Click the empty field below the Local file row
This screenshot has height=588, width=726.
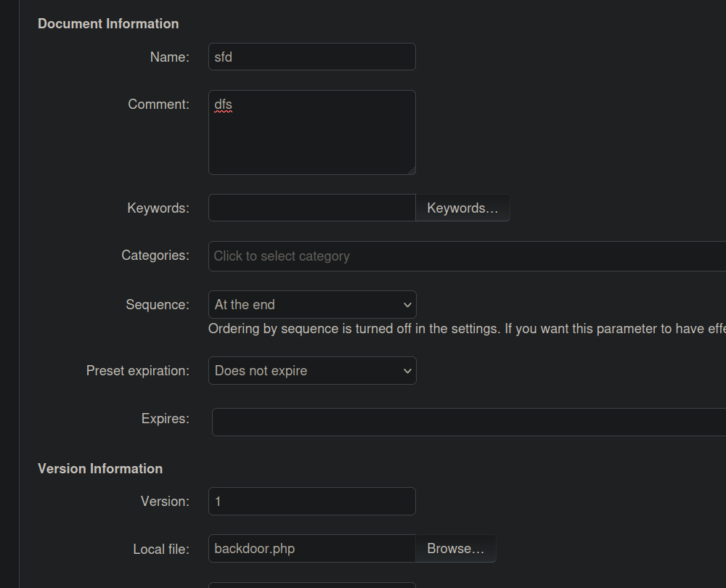(311, 584)
